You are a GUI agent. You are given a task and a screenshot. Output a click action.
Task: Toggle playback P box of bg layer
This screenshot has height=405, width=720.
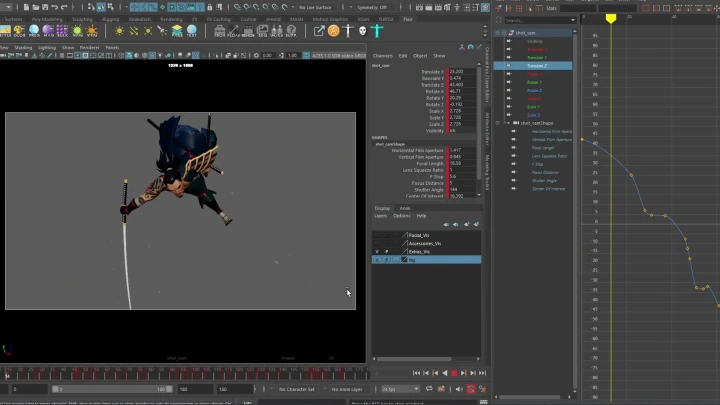coord(386,260)
